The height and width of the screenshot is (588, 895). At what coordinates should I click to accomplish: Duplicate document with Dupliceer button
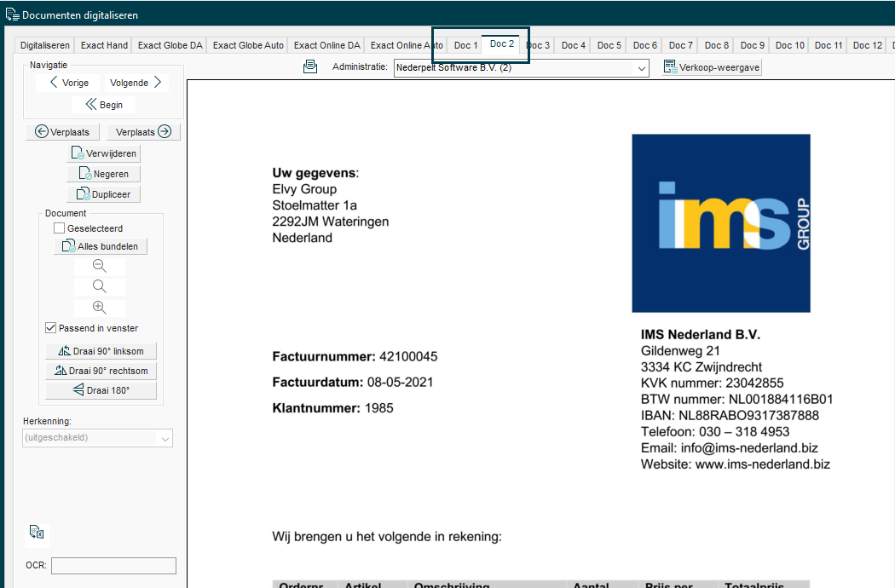[103, 194]
